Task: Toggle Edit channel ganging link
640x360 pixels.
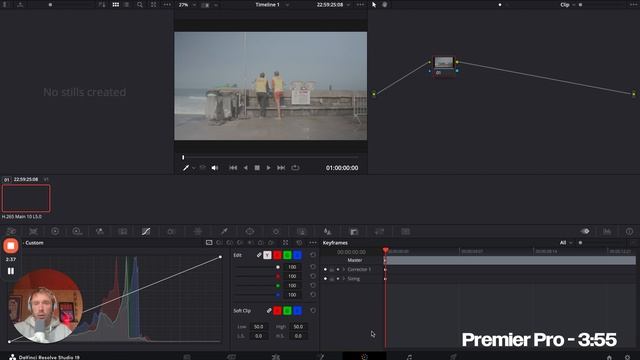Action: tap(259, 255)
